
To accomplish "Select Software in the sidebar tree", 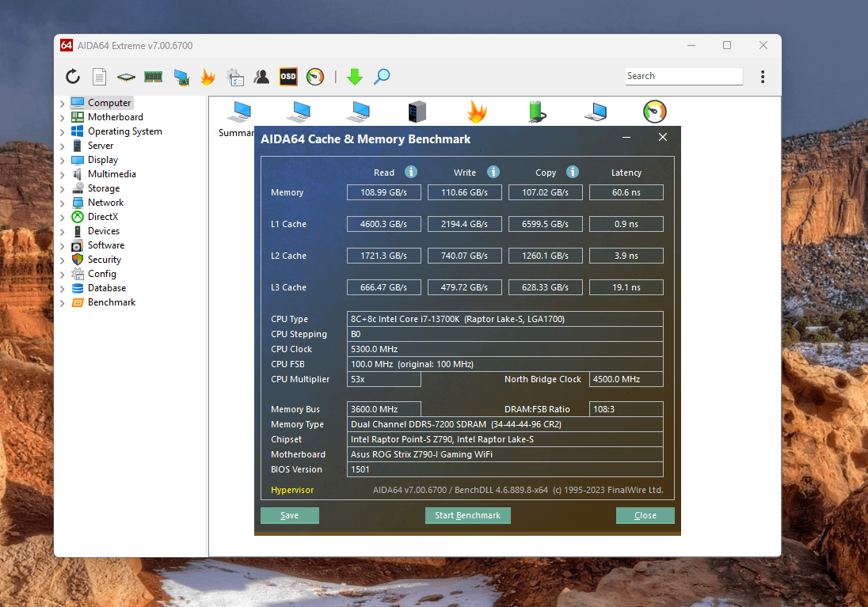I will pyautogui.click(x=106, y=245).
